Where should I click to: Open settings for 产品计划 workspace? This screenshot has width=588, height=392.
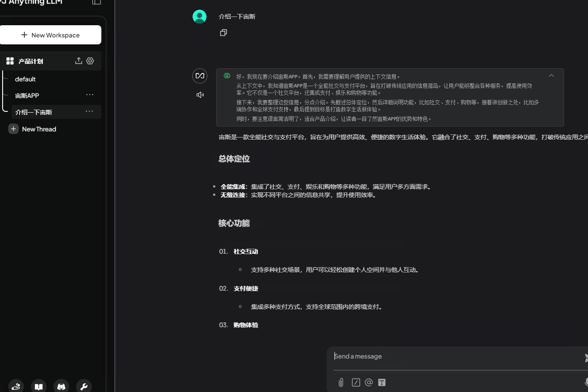pos(90,61)
